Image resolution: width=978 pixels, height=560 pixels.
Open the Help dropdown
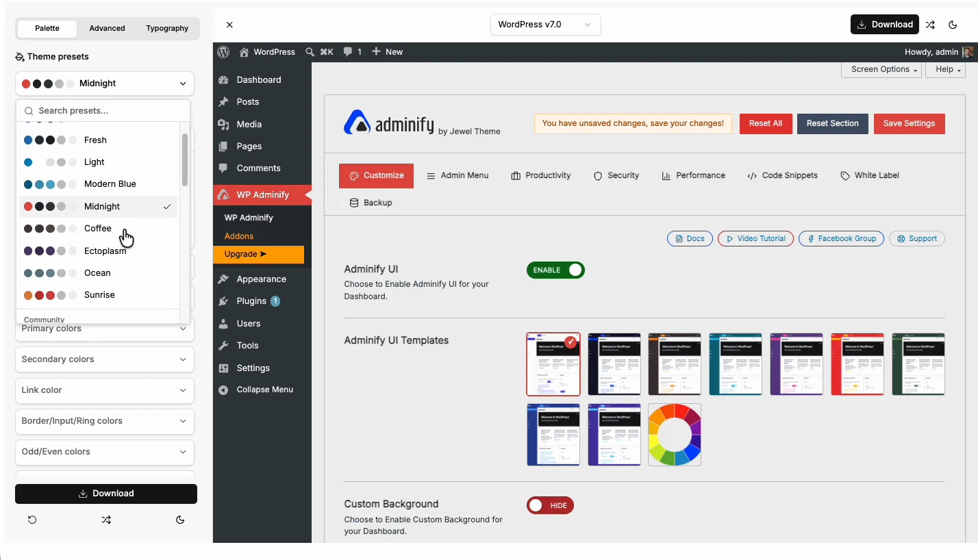pyautogui.click(x=946, y=69)
